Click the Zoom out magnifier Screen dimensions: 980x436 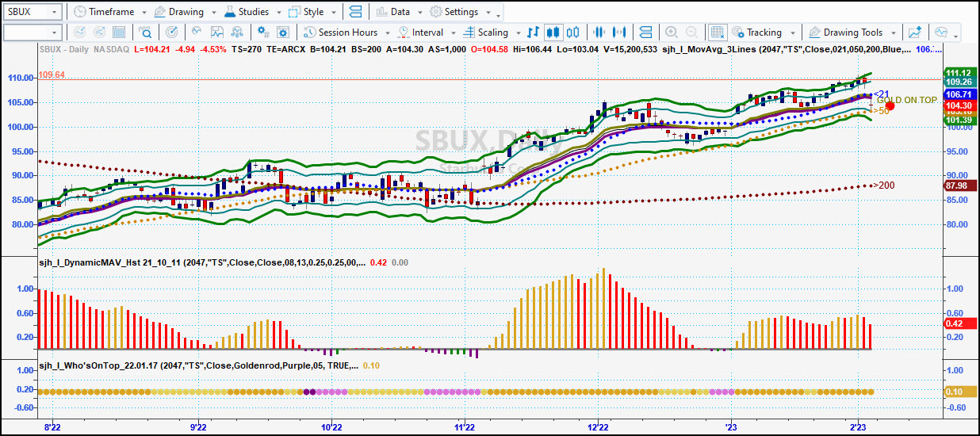click(692, 33)
